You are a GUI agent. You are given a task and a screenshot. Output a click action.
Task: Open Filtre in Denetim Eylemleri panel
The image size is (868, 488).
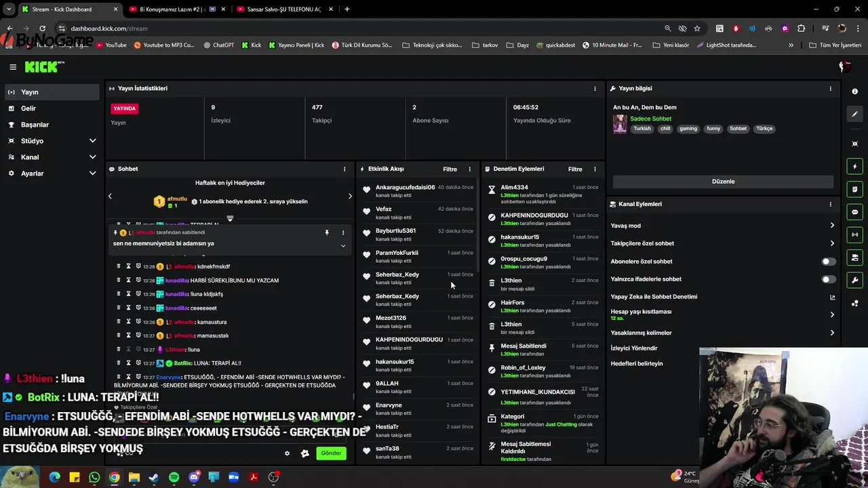click(x=575, y=169)
